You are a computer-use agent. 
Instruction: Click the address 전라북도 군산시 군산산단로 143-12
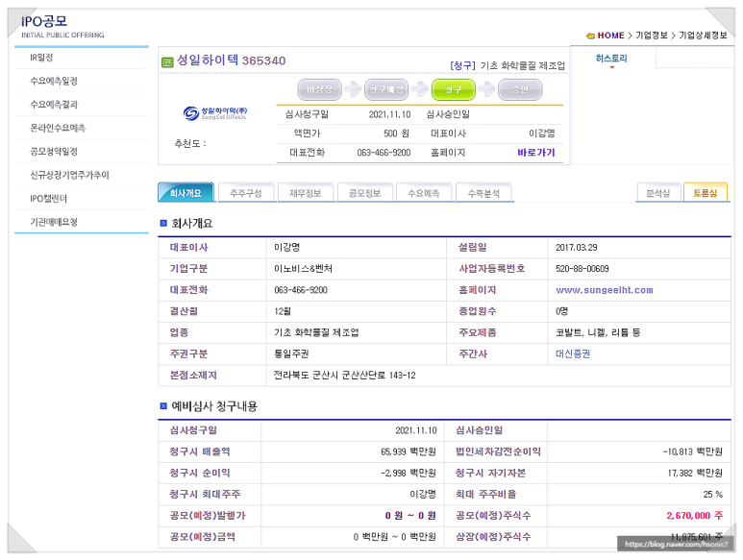344,376
